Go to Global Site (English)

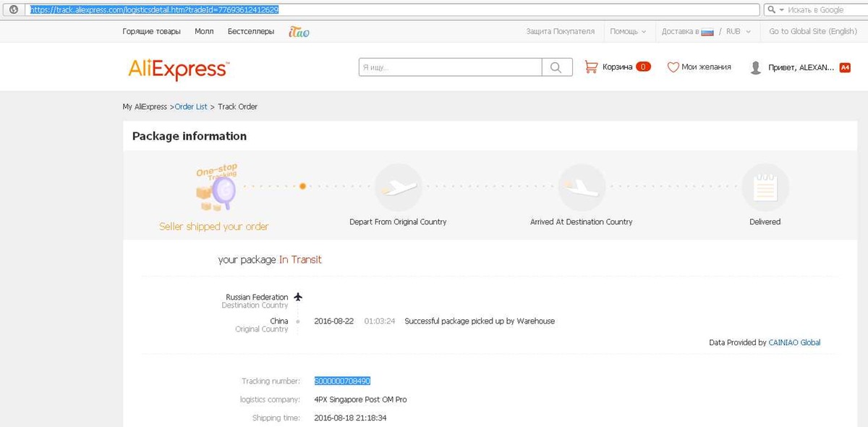pos(812,32)
